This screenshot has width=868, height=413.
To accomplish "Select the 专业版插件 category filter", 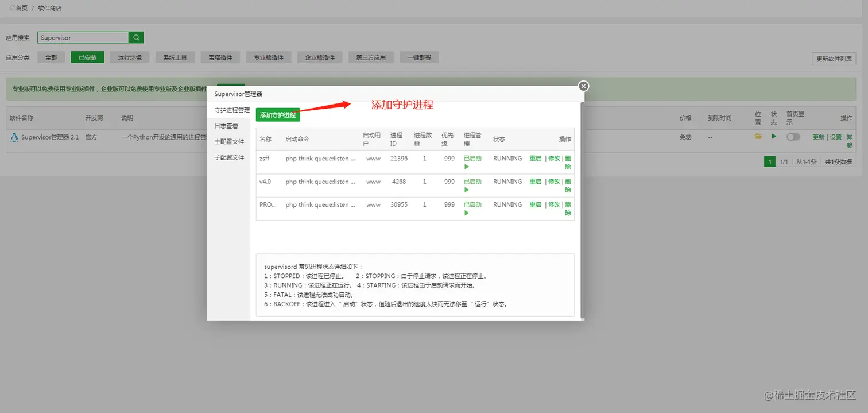I will pos(269,57).
